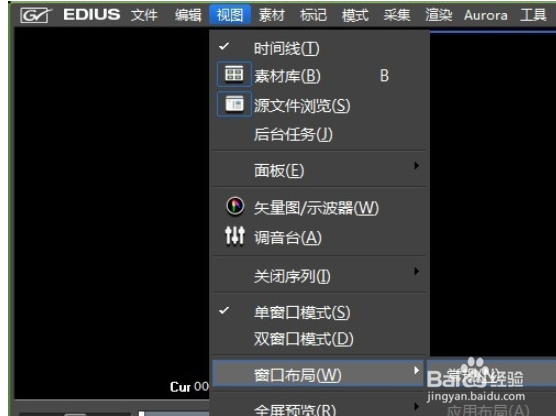Choose 源文件浏览(S) menu entry text
The height and width of the screenshot is (416, 556).
[302, 105]
